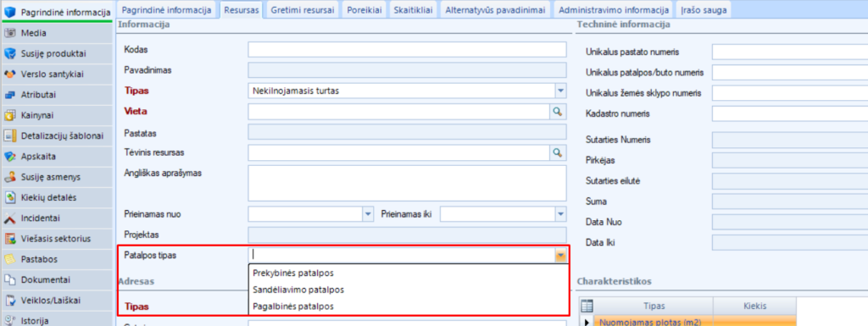This screenshot has width=868, height=326.
Task: Click the Unikalus pastato numeris field
Action: (790, 52)
